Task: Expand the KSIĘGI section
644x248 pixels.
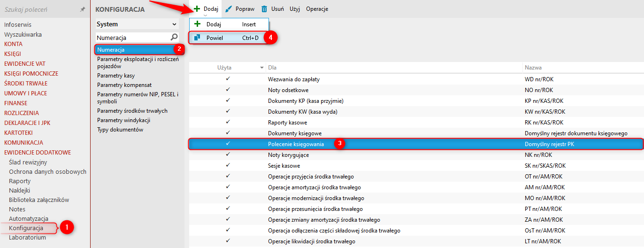Action: [x=12, y=54]
